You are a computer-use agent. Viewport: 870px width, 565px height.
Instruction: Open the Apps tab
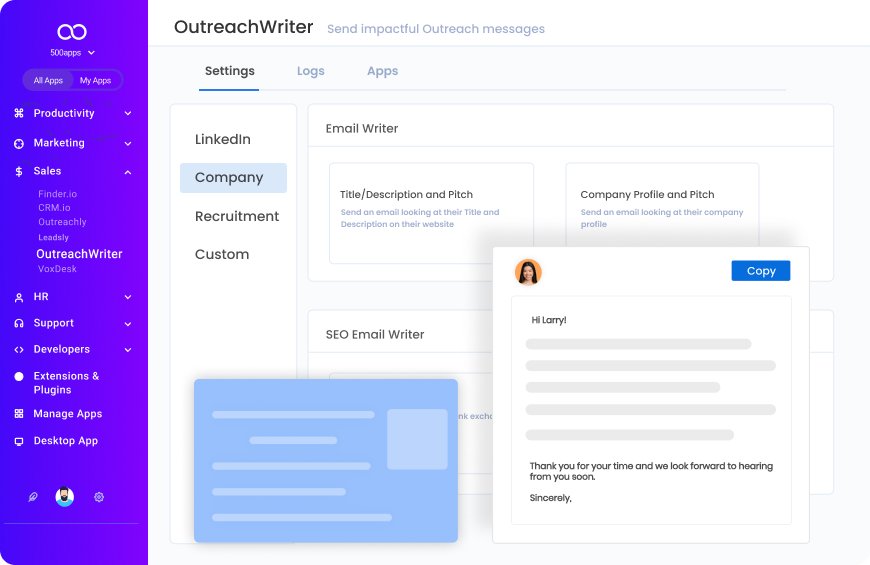(382, 71)
